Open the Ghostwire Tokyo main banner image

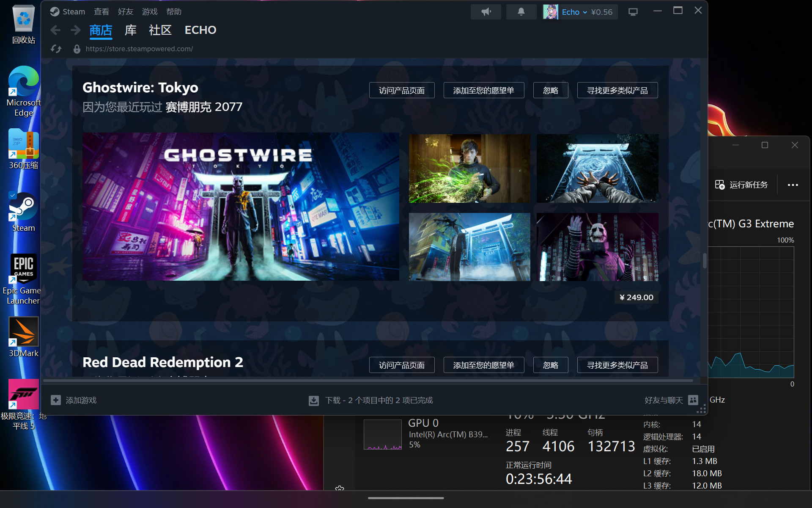pos(241,207)
